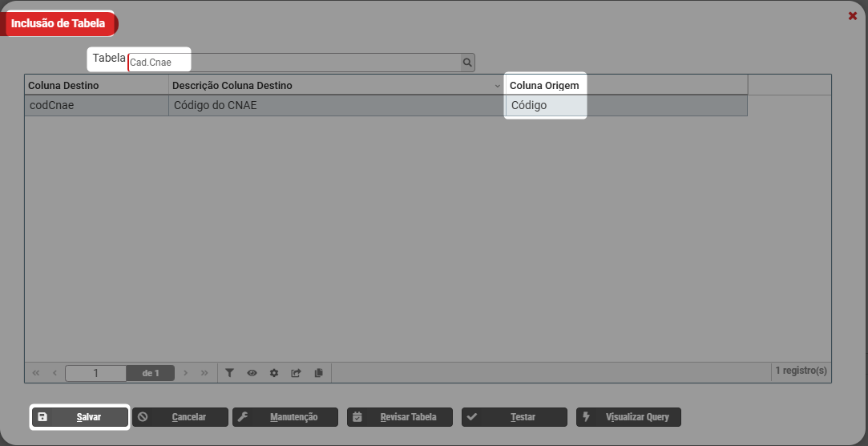Open Manutenção with the wrench button
Viewport: 868px width, 446px height.
tap(285, 417)
